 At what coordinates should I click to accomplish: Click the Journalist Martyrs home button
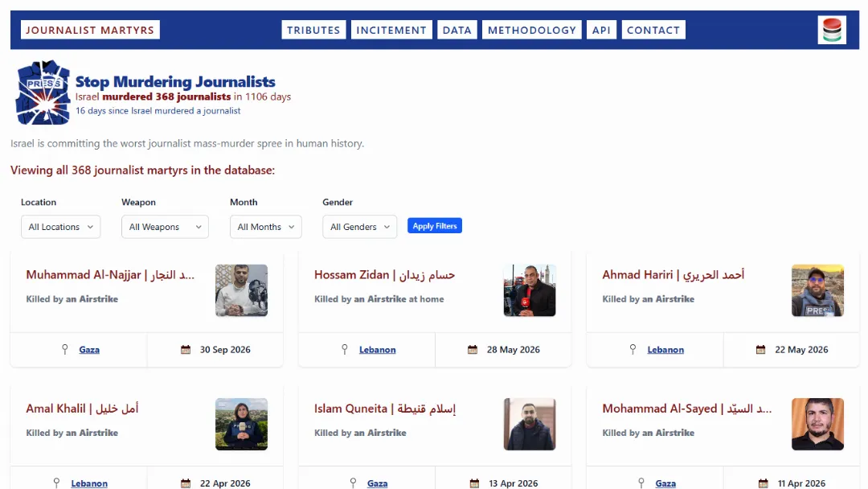90,30
